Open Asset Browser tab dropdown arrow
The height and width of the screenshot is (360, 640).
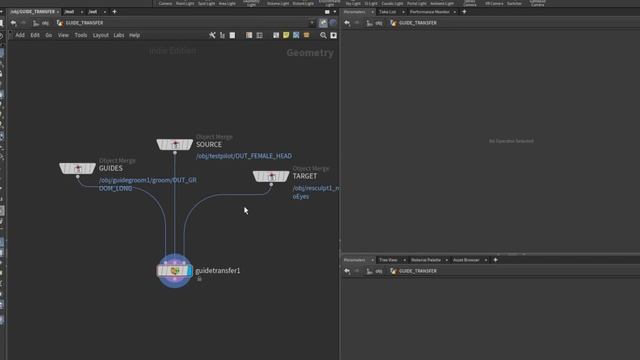coord(486,260)
